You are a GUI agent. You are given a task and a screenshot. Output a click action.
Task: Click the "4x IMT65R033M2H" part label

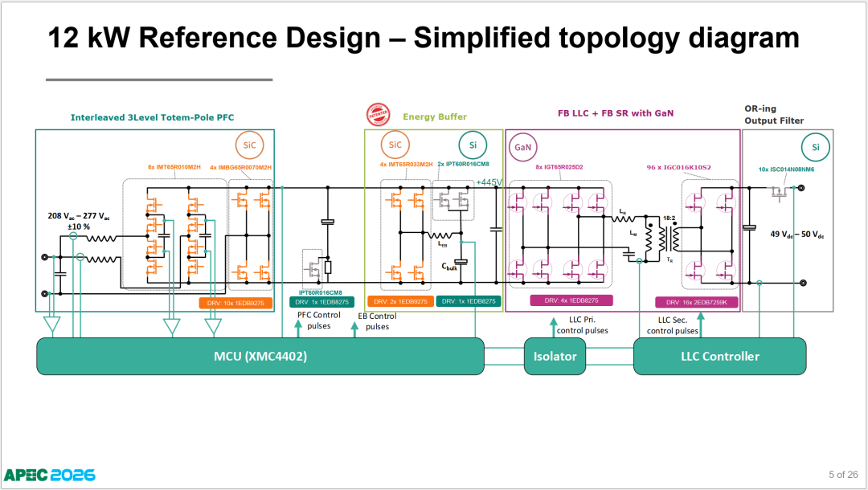click(x=407, y=164)
